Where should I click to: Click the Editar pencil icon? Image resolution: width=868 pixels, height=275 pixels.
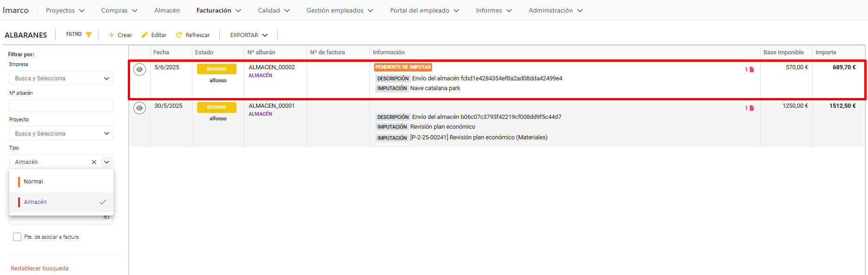(145, 35)
